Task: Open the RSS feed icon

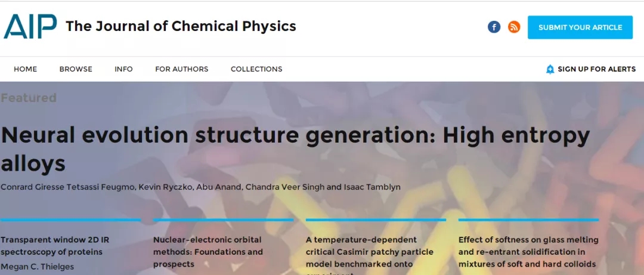Action: [514, 27]
